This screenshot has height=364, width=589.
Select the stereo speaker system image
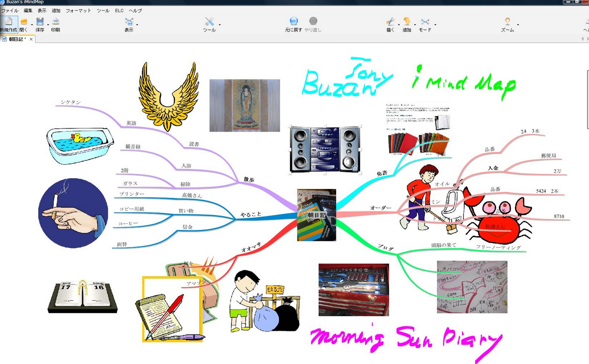(x=325, y=149)
